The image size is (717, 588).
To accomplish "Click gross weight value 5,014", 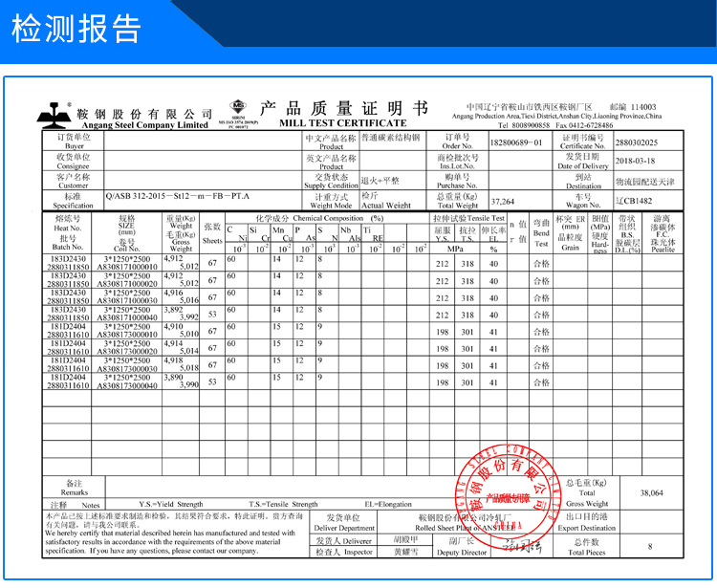I will (x=189, y=351).
